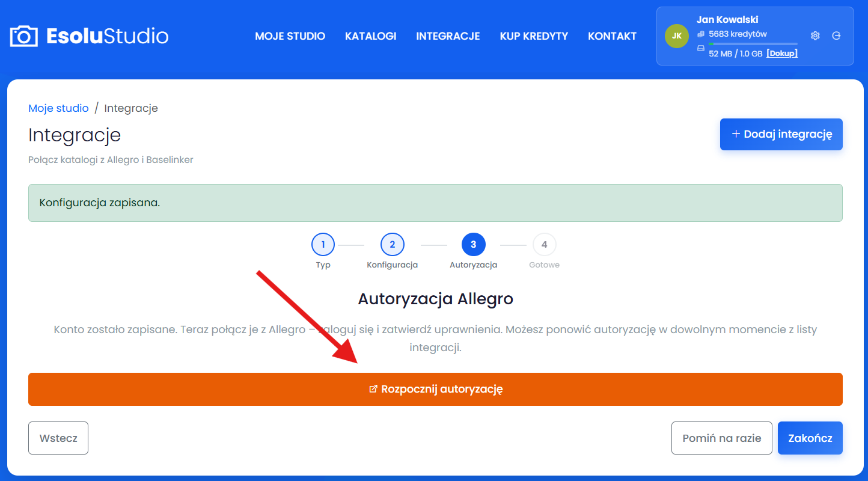Screen dimensions: 868x481
Task: Click the 52 MB / 1.0 GB storage text
Action: coord(736,54)
